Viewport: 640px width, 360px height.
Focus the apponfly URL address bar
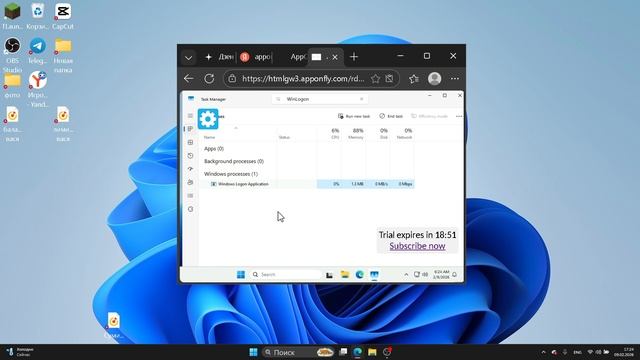click(x=303, y=78)
